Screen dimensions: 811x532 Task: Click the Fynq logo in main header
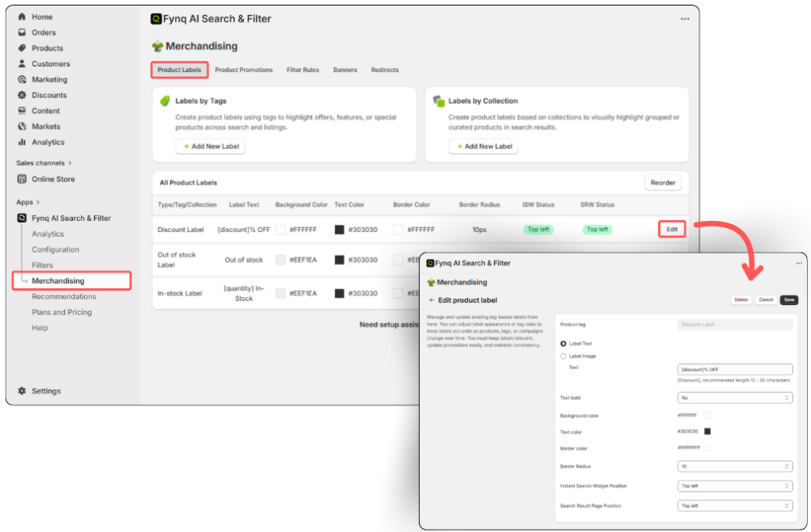[x=156, y=19]
